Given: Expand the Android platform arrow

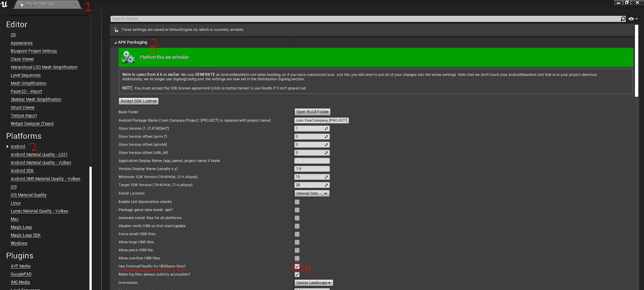Looking at the screenshot, I should click(7, 146).
